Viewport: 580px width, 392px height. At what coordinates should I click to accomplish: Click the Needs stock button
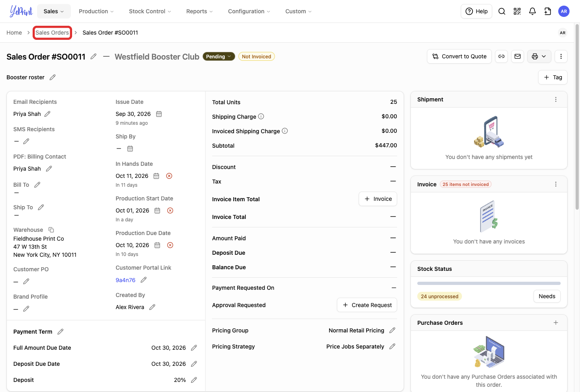point(547,296)
